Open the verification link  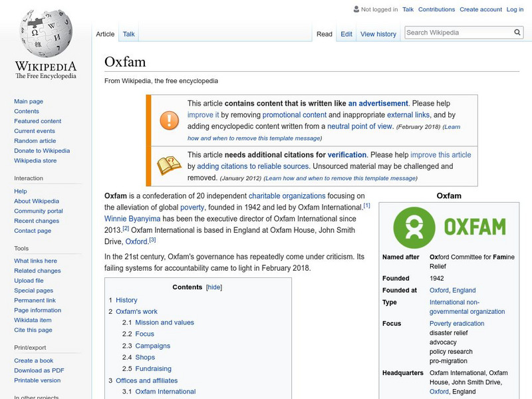(x=346, y=155)
